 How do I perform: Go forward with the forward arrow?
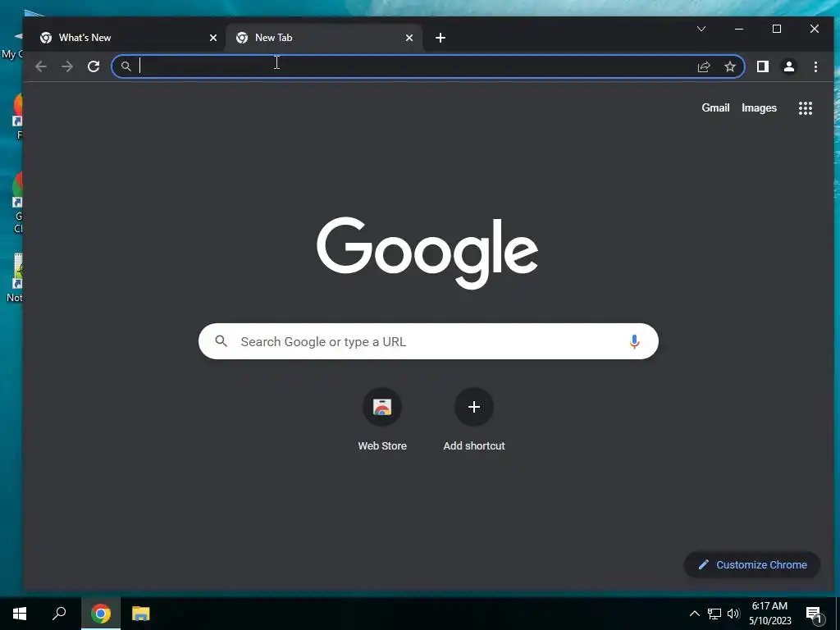point(67,66)
